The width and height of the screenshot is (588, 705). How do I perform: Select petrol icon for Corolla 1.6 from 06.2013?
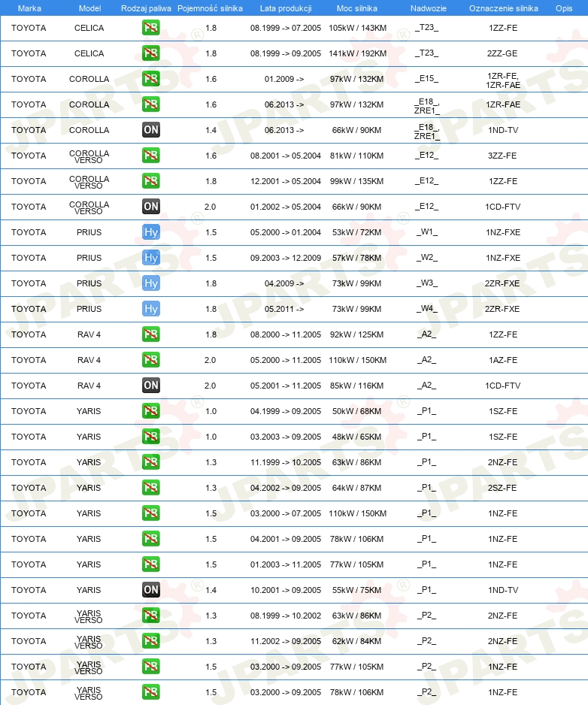point(150,104)
